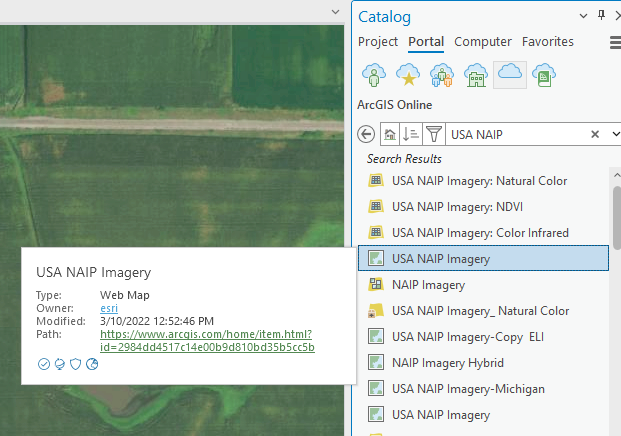Open the sort options button
Screen dimensions: 621x436
(x=411, y=134)
